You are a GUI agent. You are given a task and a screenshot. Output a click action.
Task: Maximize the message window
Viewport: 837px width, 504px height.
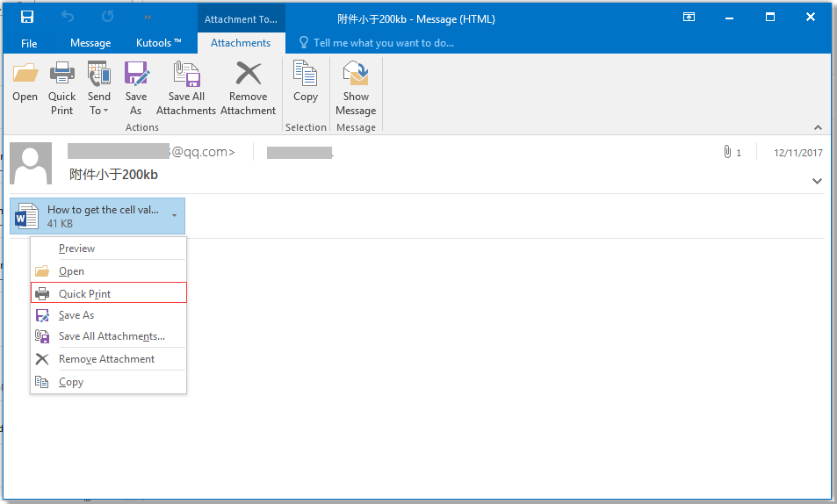[769, 17]
